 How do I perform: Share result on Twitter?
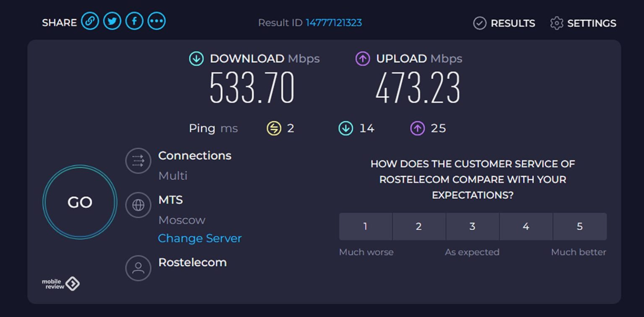pyautogui.click(x=112, y=21)
